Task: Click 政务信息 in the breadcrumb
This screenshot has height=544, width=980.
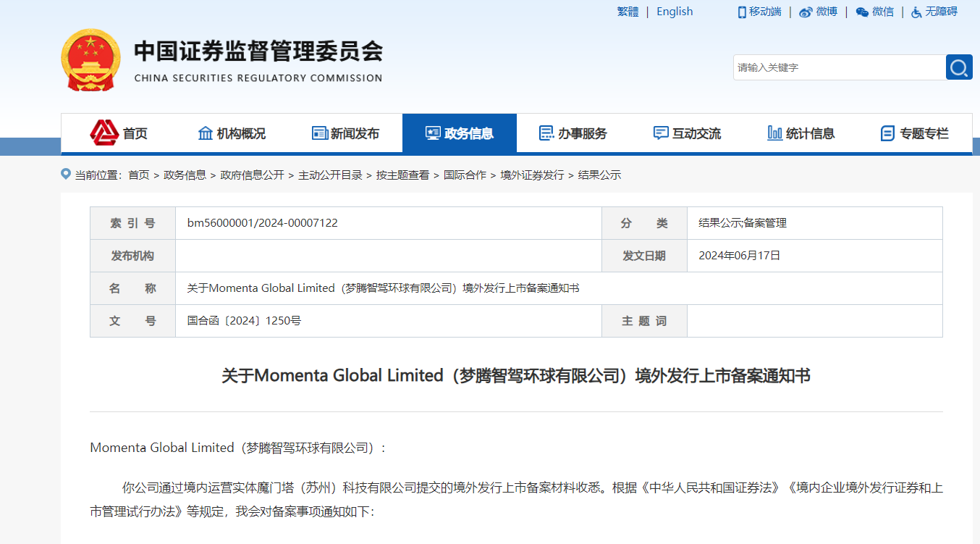Action: (x=185, y=175)
